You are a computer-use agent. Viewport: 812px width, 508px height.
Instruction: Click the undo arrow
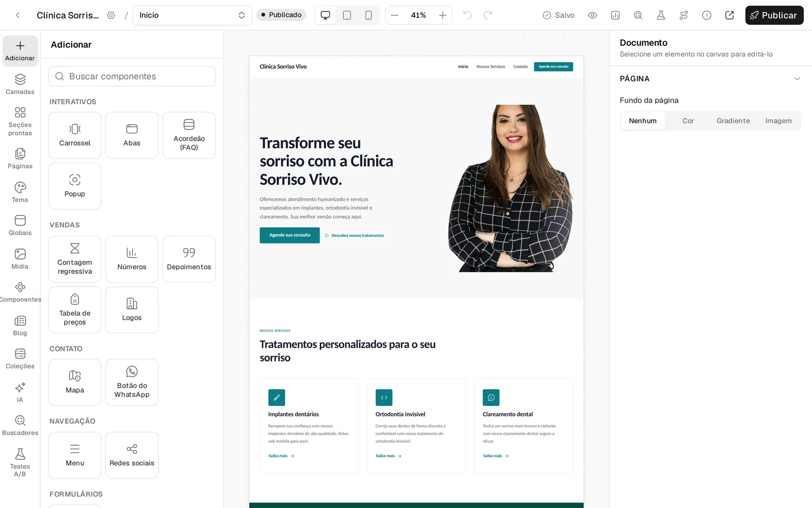467,15
